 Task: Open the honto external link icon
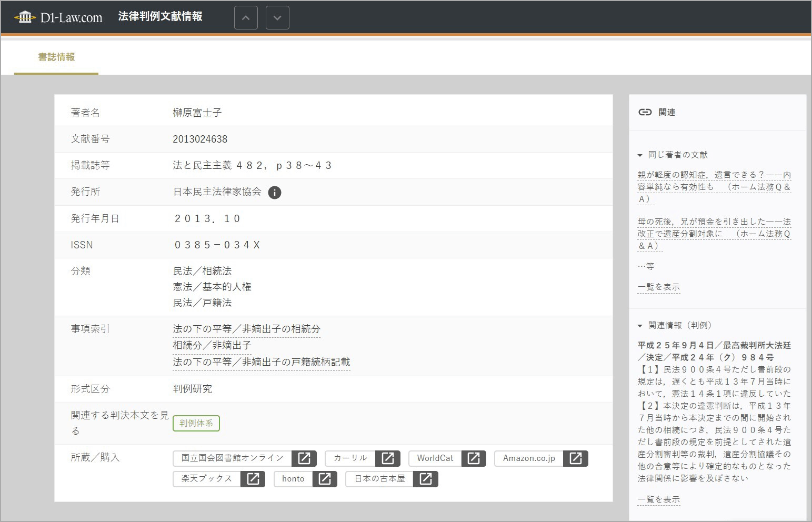click(325, 479)
